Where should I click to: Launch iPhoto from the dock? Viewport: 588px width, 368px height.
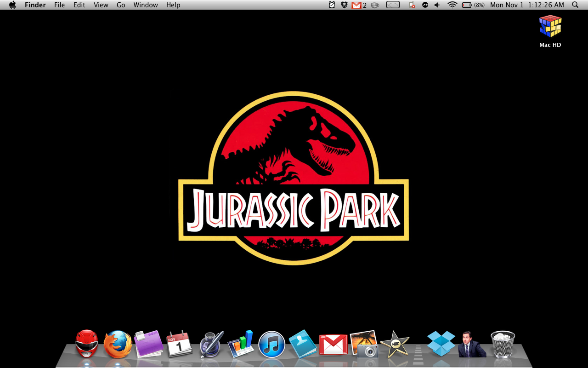coord(364,344)
